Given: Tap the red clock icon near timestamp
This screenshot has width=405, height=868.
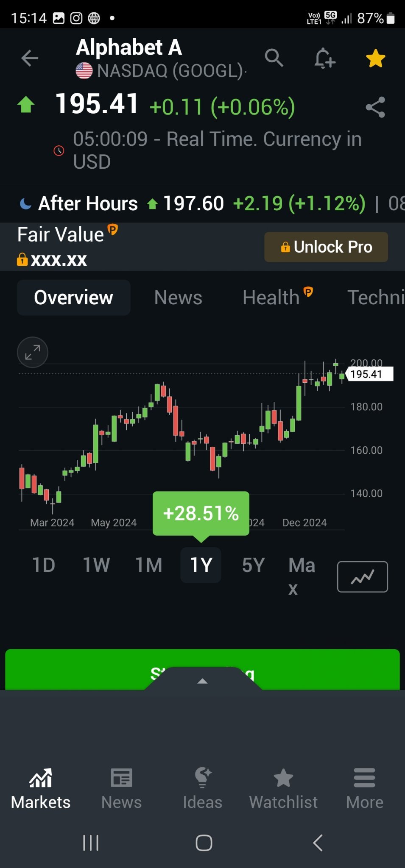Looking at the screenshot, I should tap(59, 150).
